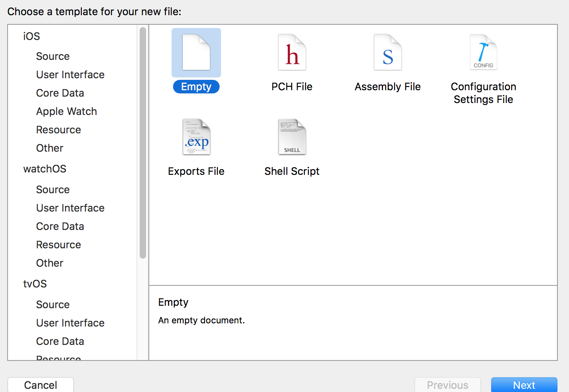This screenshot has width=569, height=392.
Task: Choose the PCH File template icon
Action: [292, 52]
